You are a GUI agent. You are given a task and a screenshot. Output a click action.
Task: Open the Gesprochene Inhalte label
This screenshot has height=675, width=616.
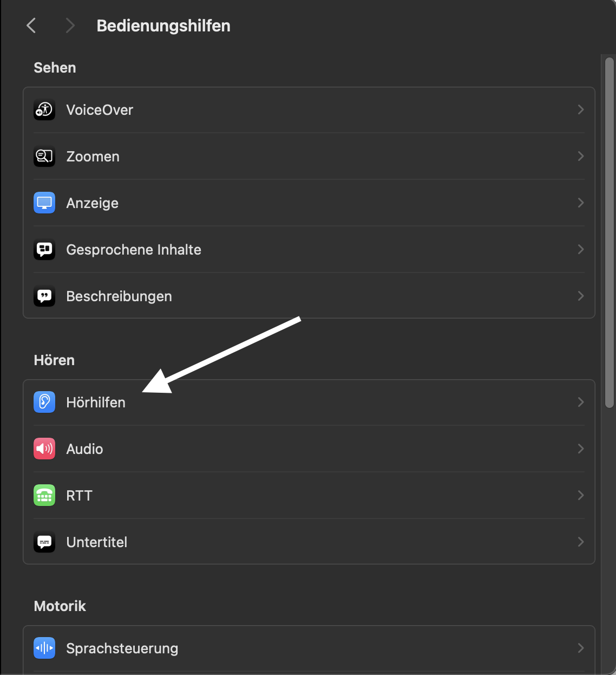coord(134,250)
